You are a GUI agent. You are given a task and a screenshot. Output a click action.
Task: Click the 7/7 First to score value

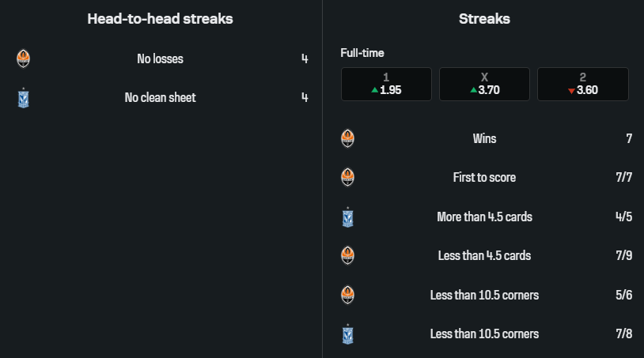(623, 178)
